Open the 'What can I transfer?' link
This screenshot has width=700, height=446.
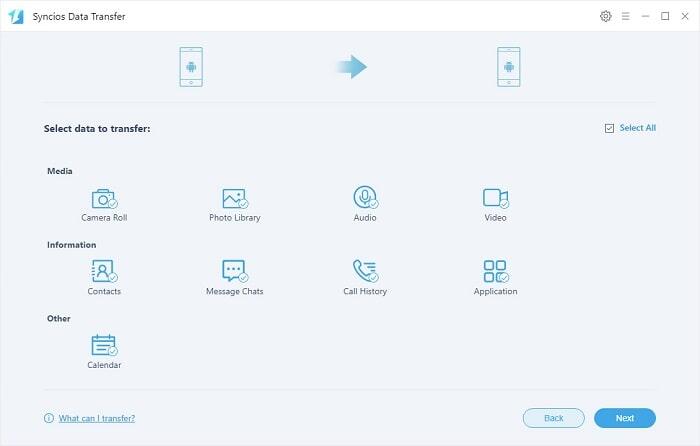click(x=96, y=418)
